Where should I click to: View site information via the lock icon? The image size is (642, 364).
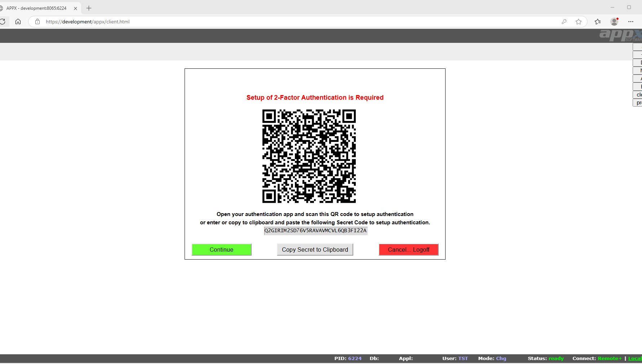click(37, 22)
